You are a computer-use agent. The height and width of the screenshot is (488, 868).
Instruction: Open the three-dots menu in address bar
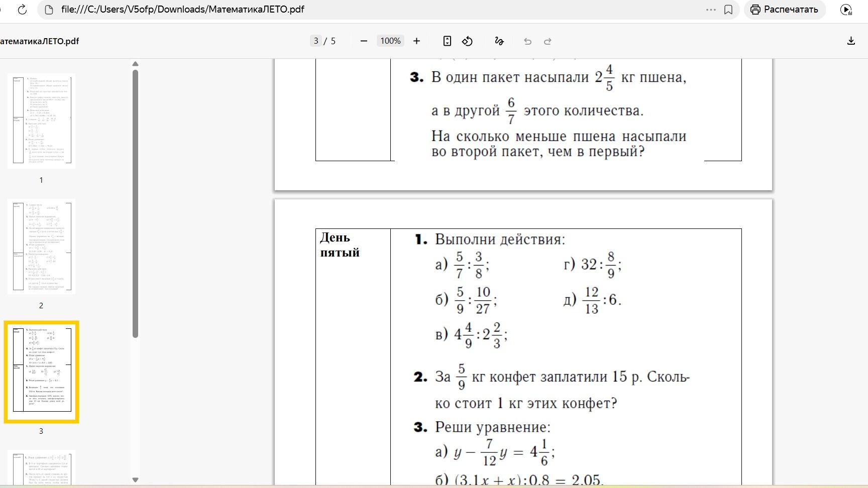tap(711, 10)
